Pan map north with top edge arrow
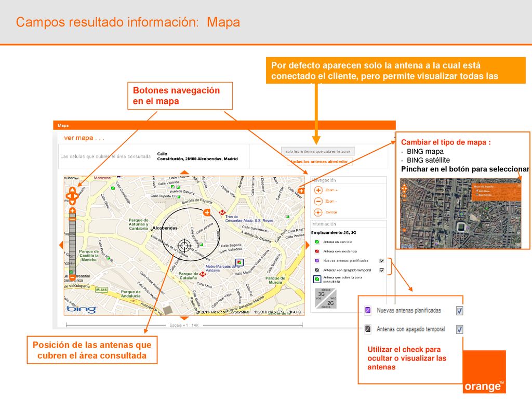 tap(184, 172)
